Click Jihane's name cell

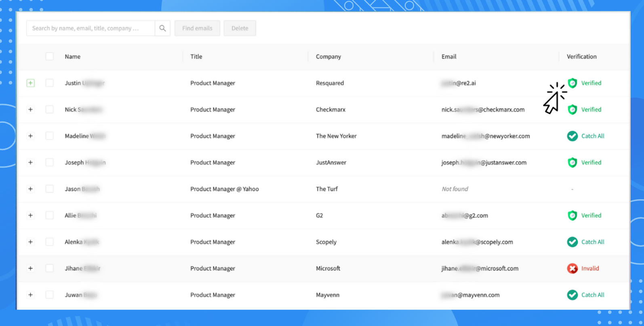[x=82, y=268]
